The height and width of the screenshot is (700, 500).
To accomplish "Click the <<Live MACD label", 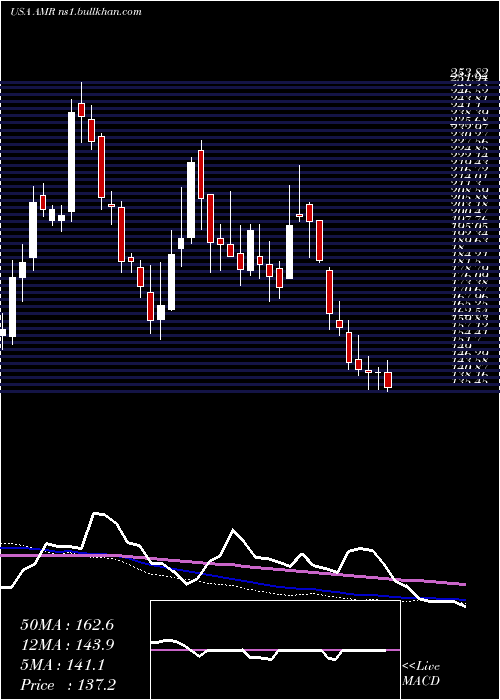I will pyautogui.click(x=421, y=674).
